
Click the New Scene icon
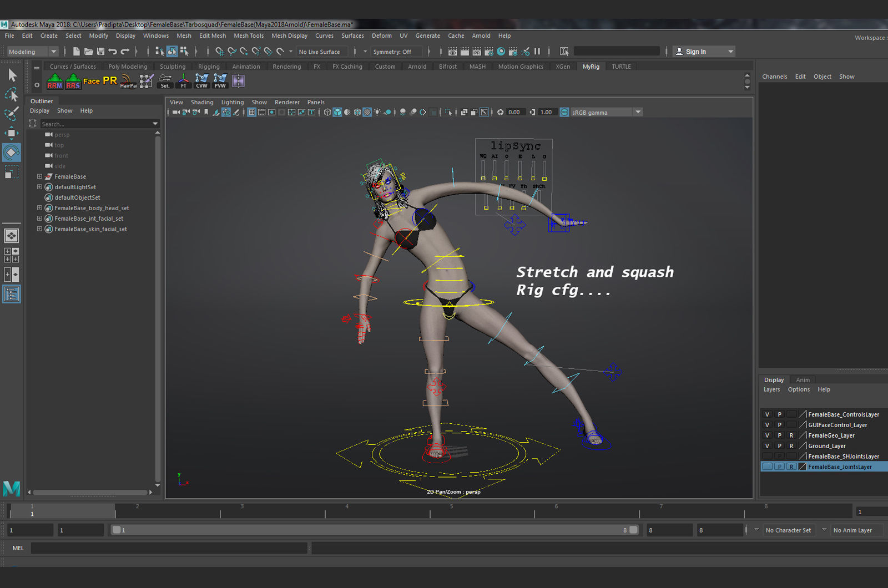76,52
